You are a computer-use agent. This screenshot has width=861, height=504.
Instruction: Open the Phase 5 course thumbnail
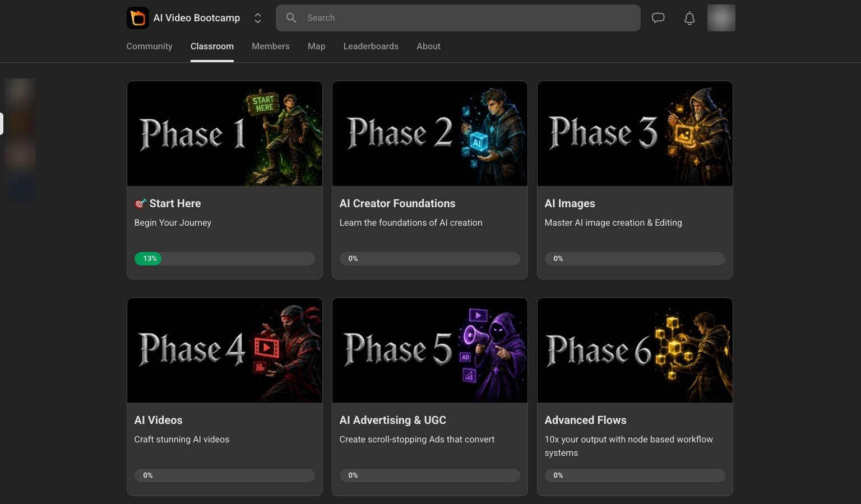430,351
